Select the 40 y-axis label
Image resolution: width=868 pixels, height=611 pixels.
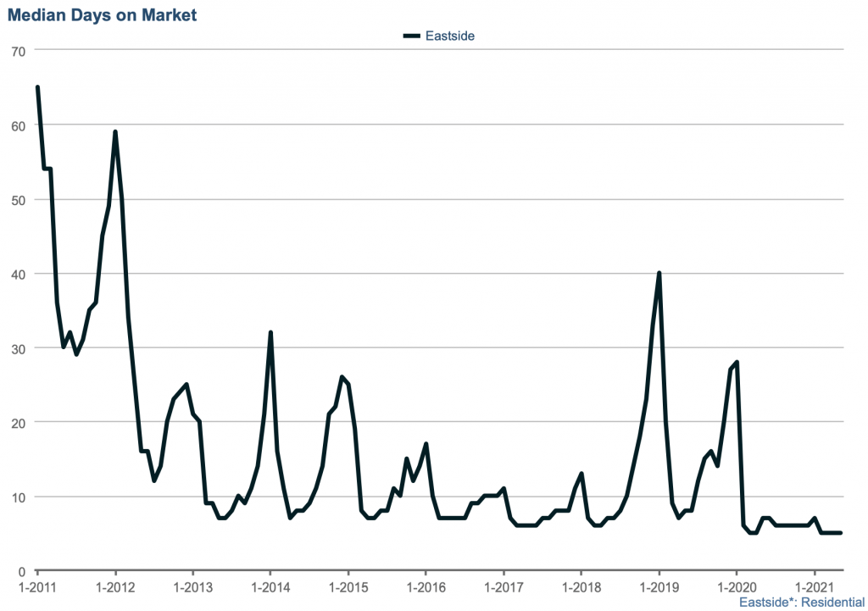pos(19,274)
